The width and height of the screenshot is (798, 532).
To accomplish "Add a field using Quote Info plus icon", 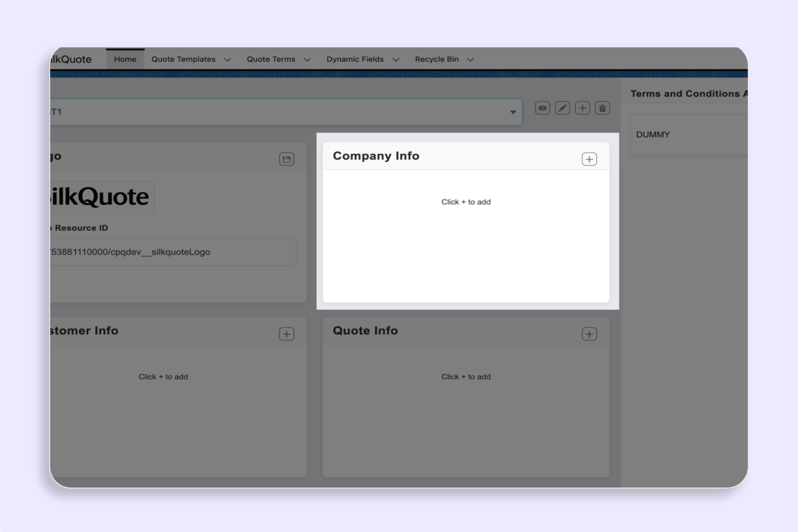I will 589,334.
